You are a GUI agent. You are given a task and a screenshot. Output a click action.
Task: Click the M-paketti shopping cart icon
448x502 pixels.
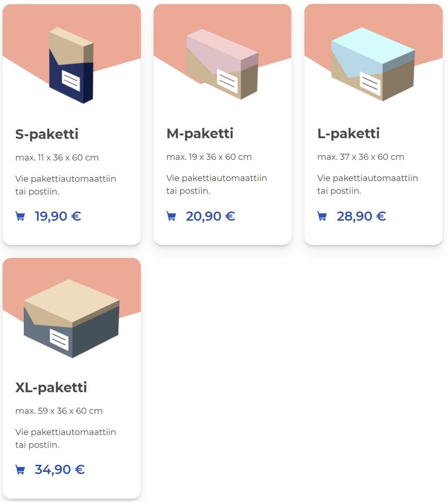(x=171, y=216)
